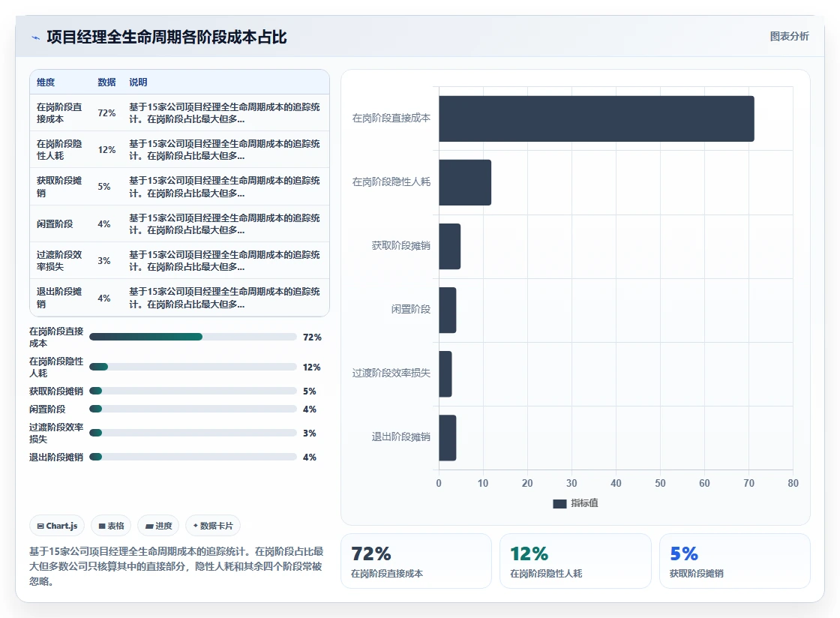This screenshot has height=618, width=840.
Task: Click the 过渡阶段效率损失 progress bar
Action: [193, 433]
